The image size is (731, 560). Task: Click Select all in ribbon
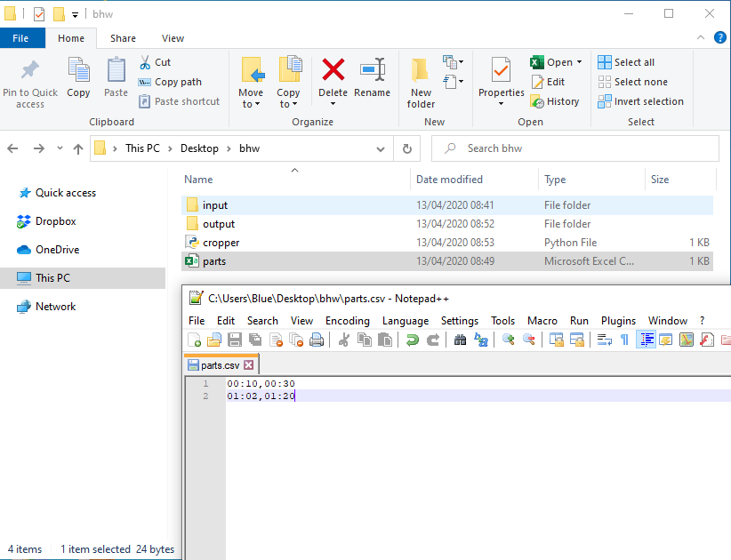pyautogui.click(x=626, y=62)
